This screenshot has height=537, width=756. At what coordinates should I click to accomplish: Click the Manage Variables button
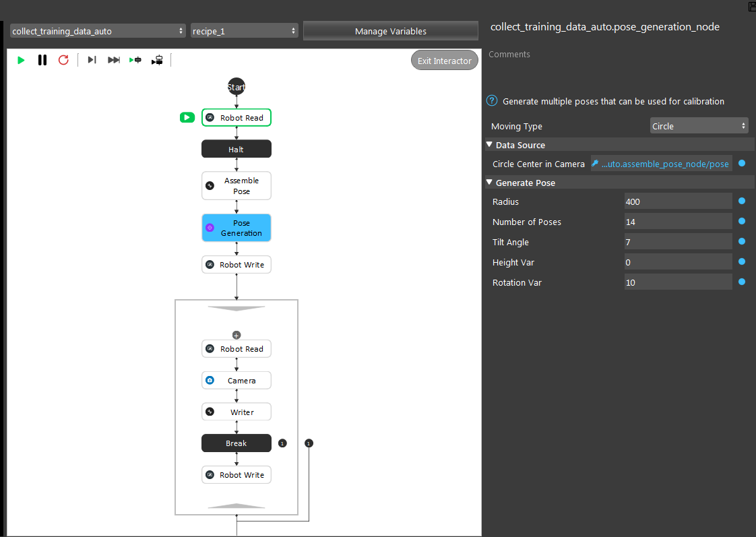391,31
